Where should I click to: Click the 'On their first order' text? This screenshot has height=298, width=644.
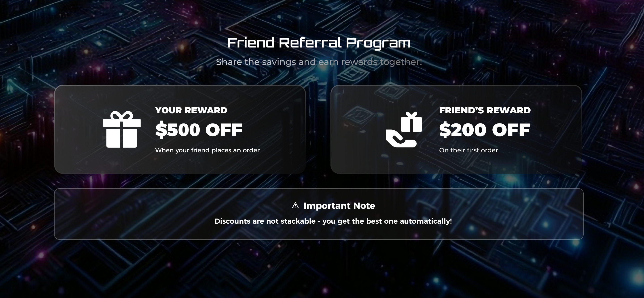click(468, 150)
